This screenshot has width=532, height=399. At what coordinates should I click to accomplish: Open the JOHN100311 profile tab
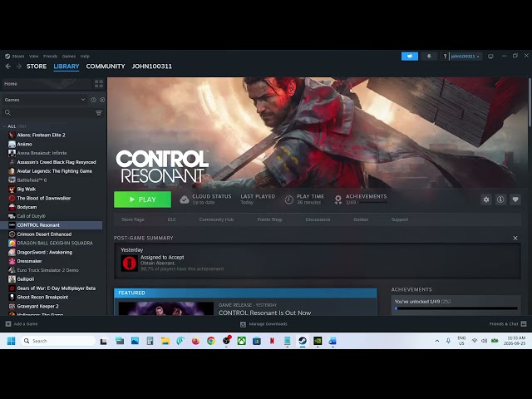pos(151,66)
